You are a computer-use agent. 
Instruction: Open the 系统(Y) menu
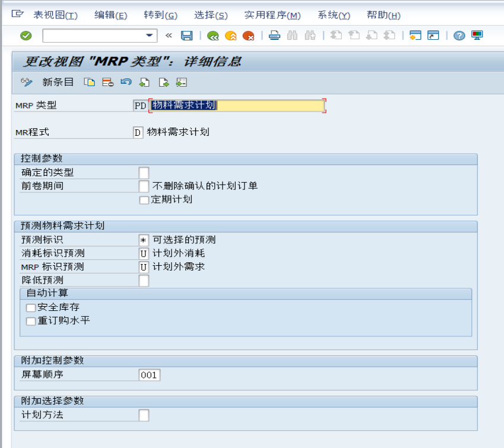click(x=334, y=15)
